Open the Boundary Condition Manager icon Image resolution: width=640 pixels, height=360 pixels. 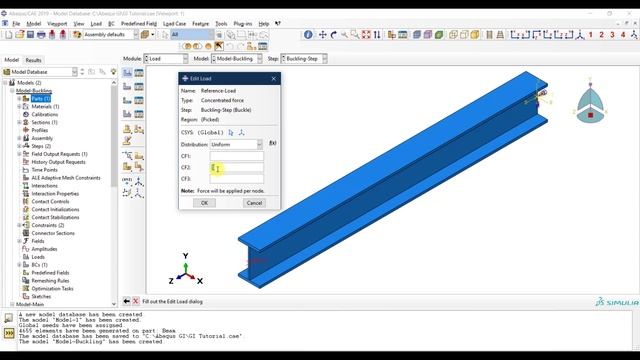139,87
